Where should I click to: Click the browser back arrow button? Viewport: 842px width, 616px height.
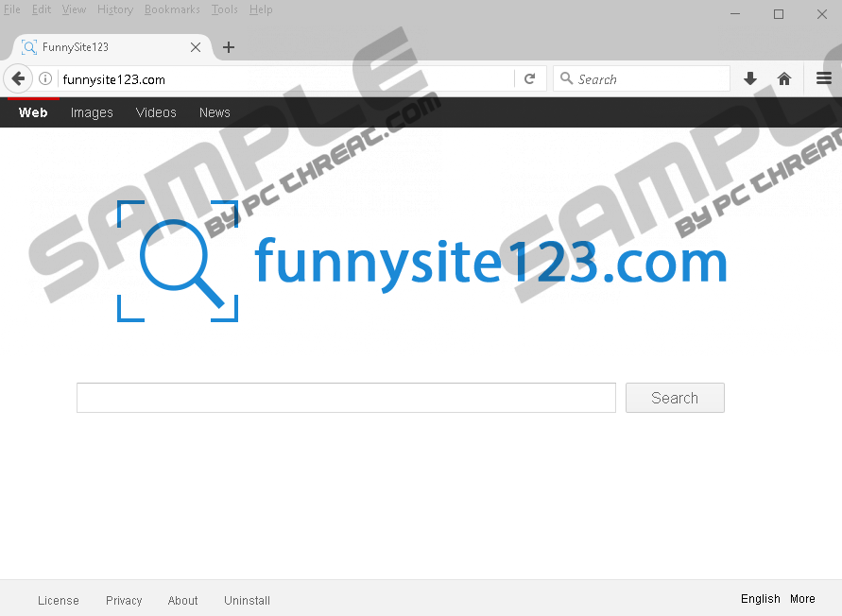click(x=18, y=79)
